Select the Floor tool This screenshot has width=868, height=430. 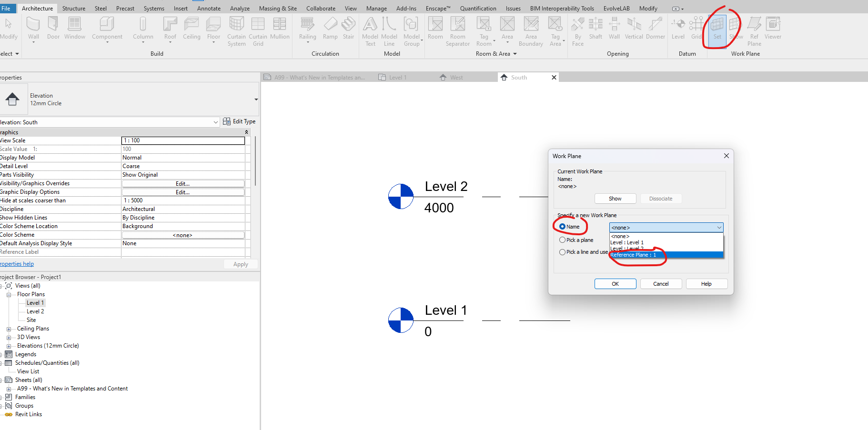click(213, 29)
